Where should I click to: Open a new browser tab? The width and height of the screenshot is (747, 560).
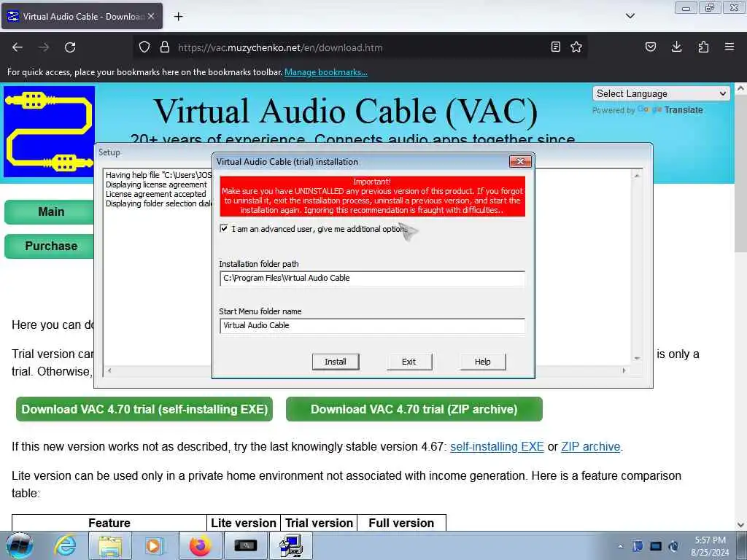click(178, 17)
